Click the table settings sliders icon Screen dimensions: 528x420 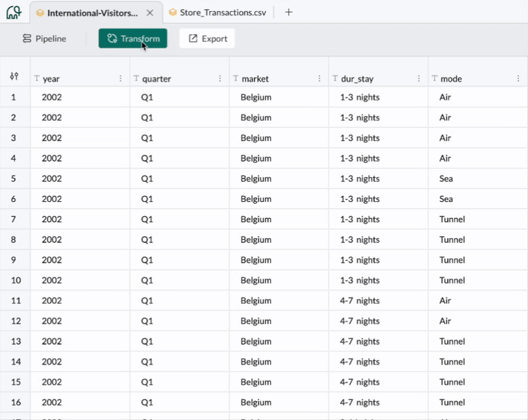(x=15, y=78)
